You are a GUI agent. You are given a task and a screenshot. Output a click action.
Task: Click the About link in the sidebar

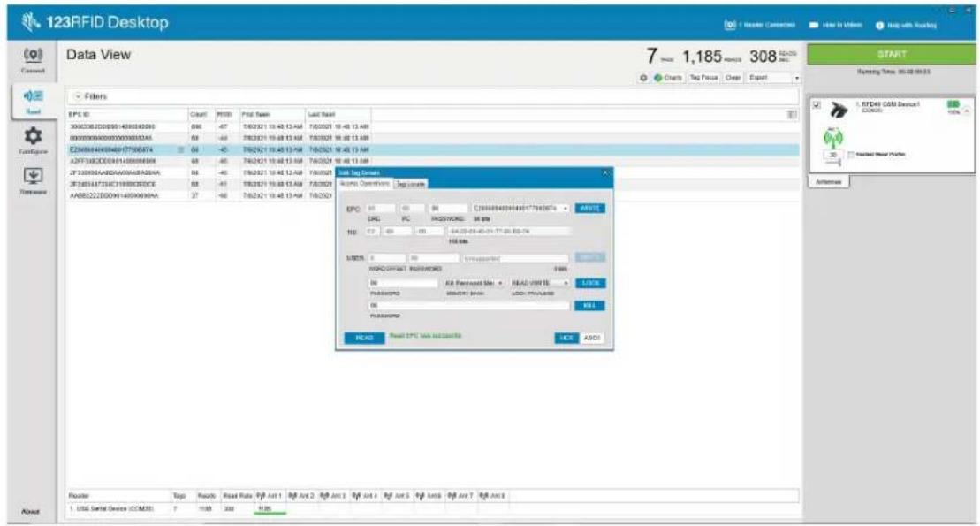tap(30, 512)
